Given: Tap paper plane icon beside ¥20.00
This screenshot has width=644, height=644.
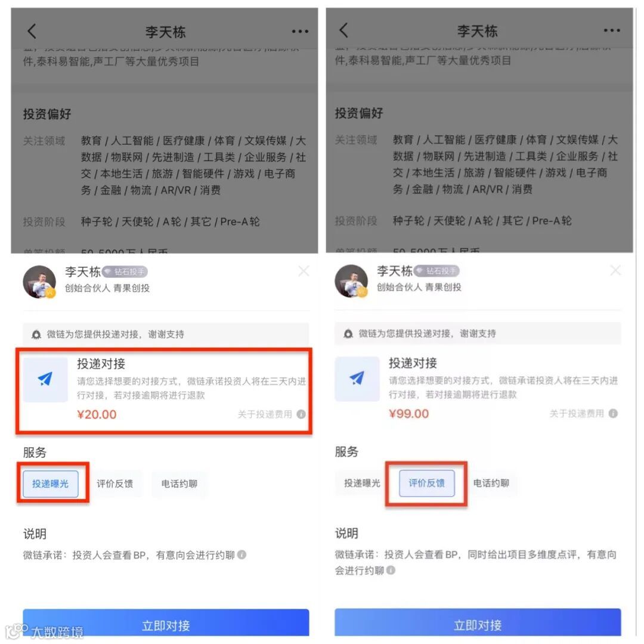Looking at the screenshot, I should tap(45, 379).
